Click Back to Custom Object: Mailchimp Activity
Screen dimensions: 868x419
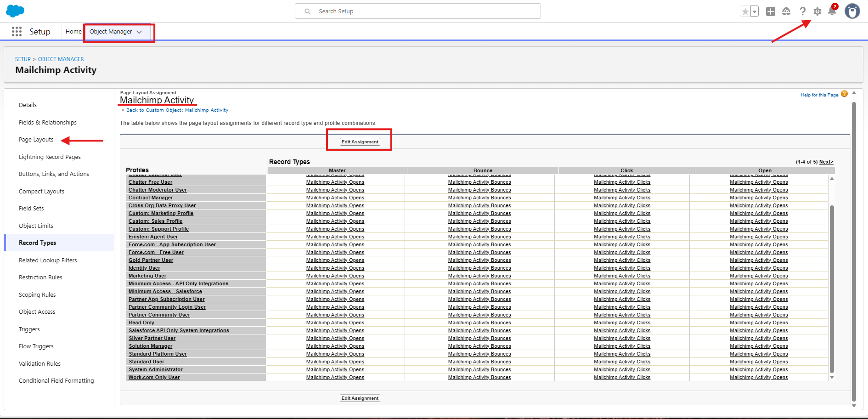coord(177,110)
